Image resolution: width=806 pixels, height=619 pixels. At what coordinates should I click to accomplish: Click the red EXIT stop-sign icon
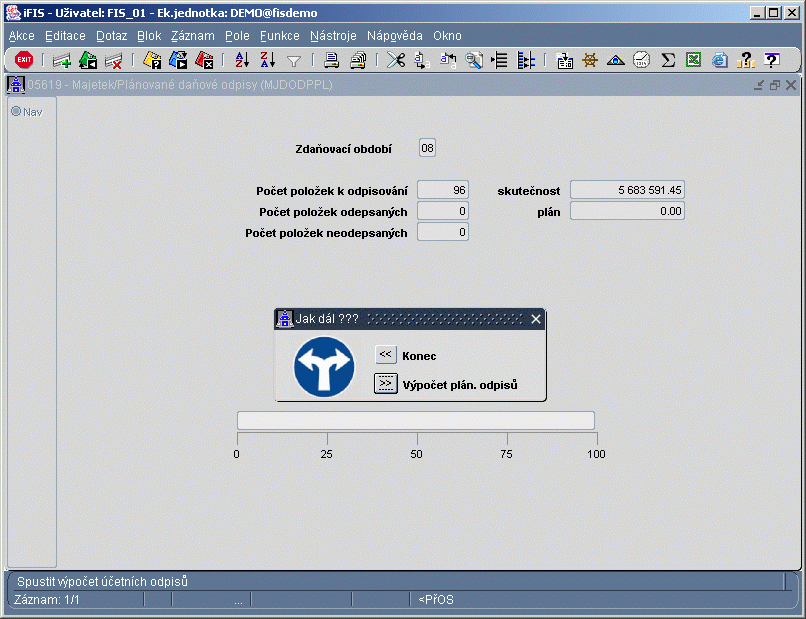tap(24, 60)
